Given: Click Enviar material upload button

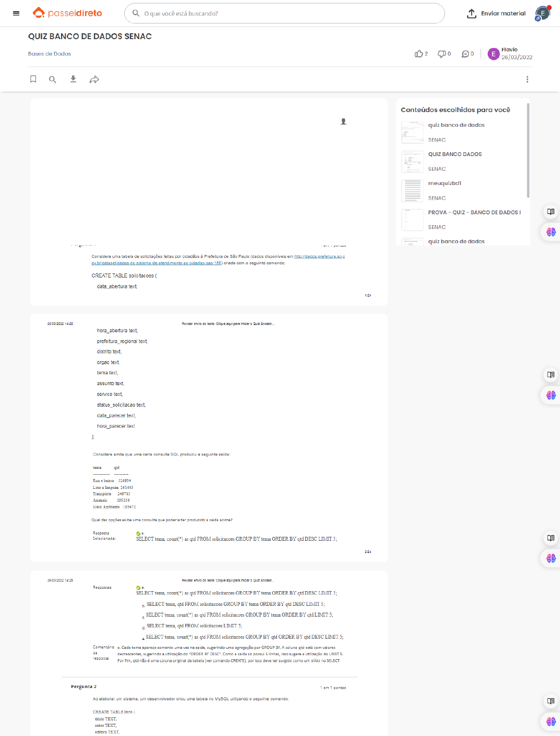Looking at the screenshot, I should coord(496,13).
